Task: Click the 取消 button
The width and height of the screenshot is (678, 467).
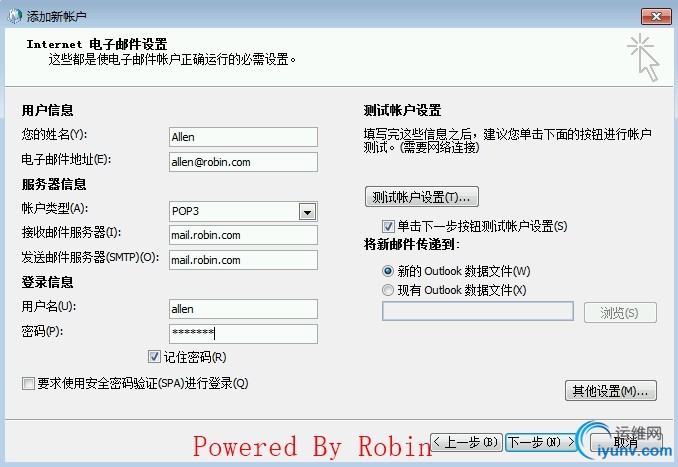Action: tap(625, 442)
